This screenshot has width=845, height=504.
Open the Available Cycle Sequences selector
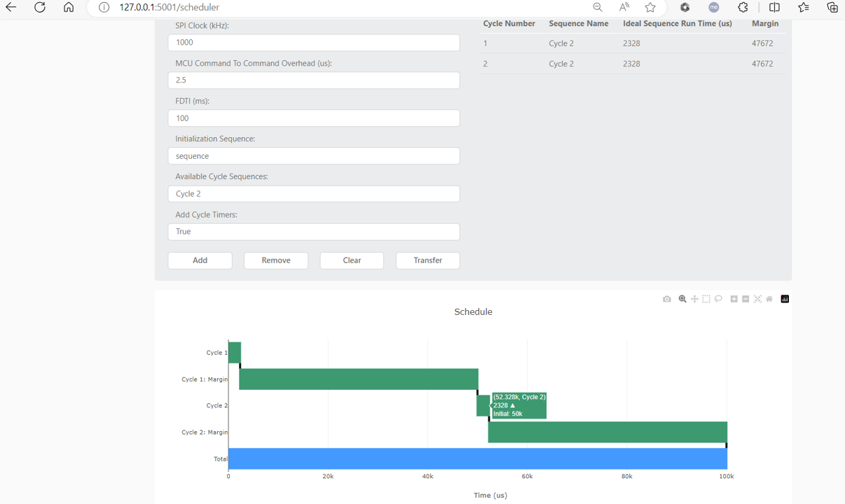pos(313,193)
